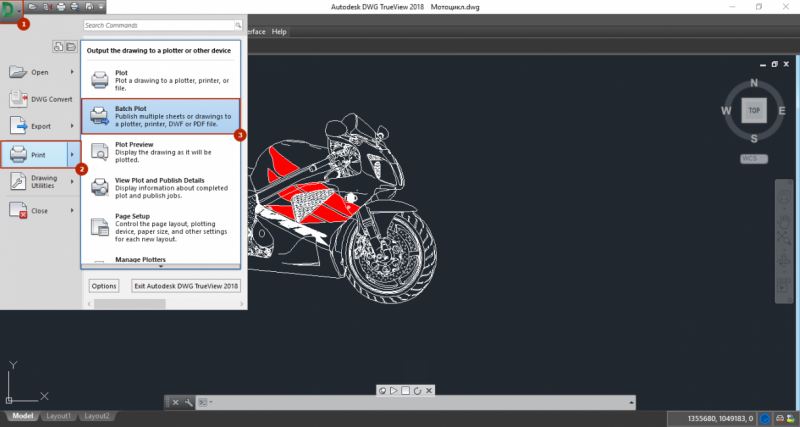Click Plot Preview icon in Quick Access toolbar
The height and width of the screenshot is (427, 800).
(89, 7)
